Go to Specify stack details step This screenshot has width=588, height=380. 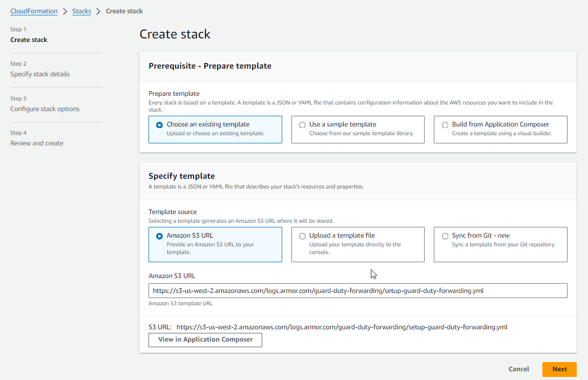[x=40, y=74]
